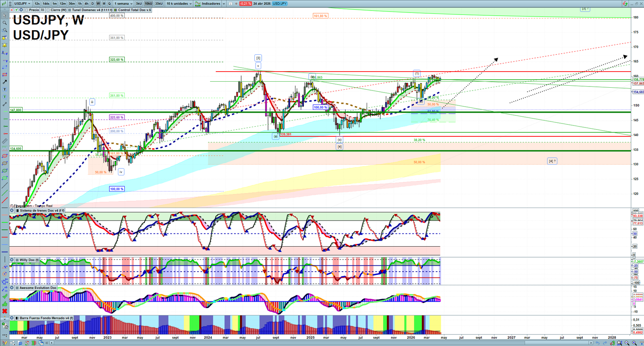Click the list icon right of Precio
The height and width of the screenshot is (346, 644).
pos(43,10)
